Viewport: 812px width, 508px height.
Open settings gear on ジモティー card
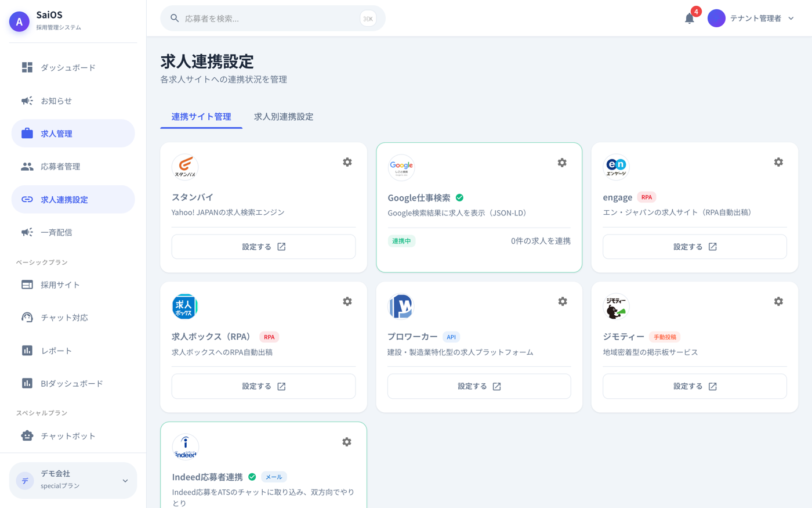tap(778, 301)
